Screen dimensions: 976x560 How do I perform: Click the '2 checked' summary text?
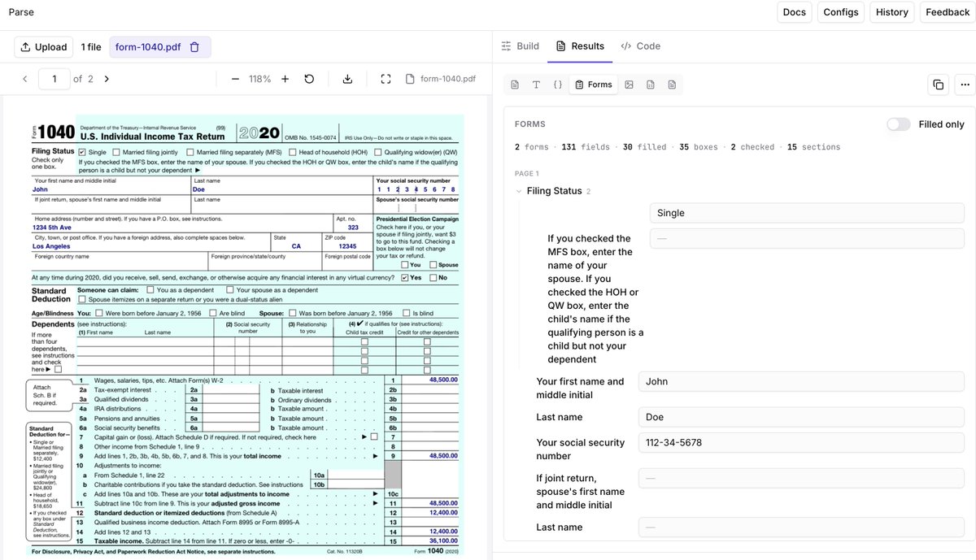(x=752, y=147)
